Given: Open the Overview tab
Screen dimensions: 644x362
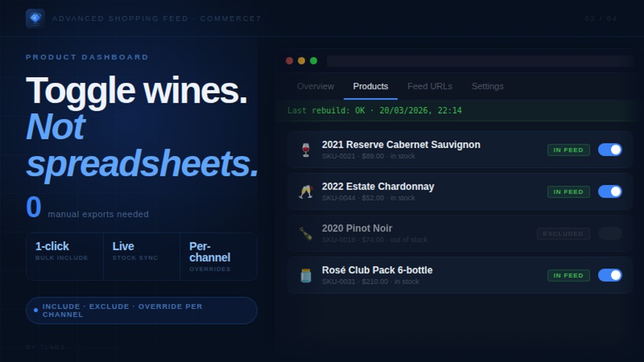Looking at the screenshot, I should [316, 87].
